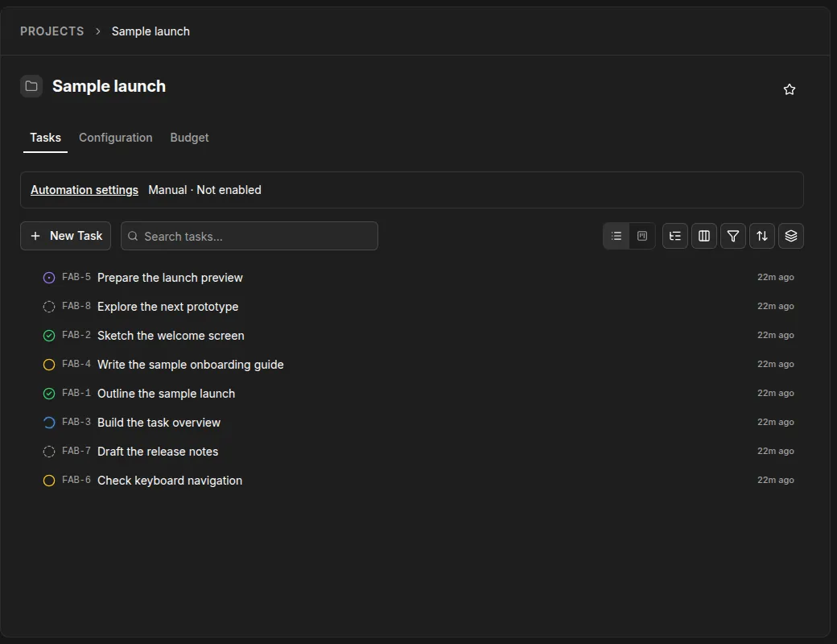Click the 'Manual · Not enabled' automation status
The height and width of the screenshot is (644, 837).
click(205, 190)
